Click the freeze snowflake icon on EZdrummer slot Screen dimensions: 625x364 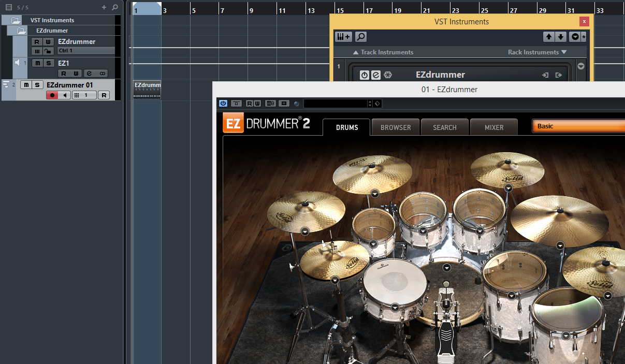click(x=387, y=75)
